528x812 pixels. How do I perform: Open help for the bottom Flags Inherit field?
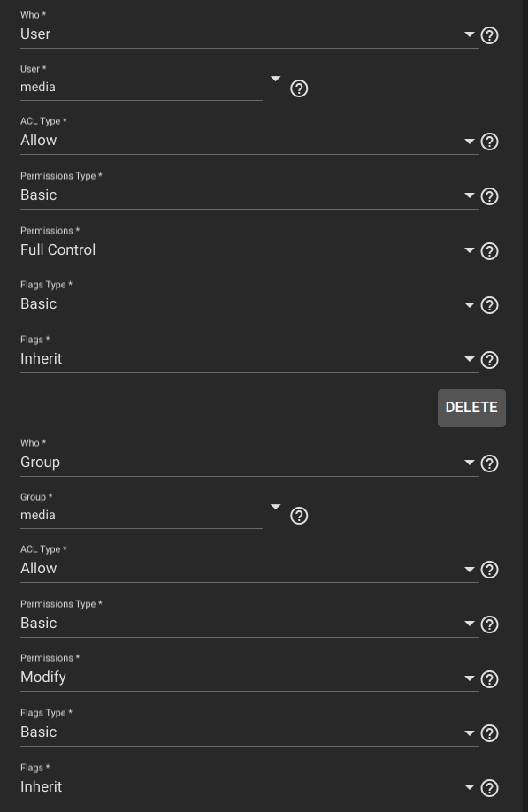point(489,788)
